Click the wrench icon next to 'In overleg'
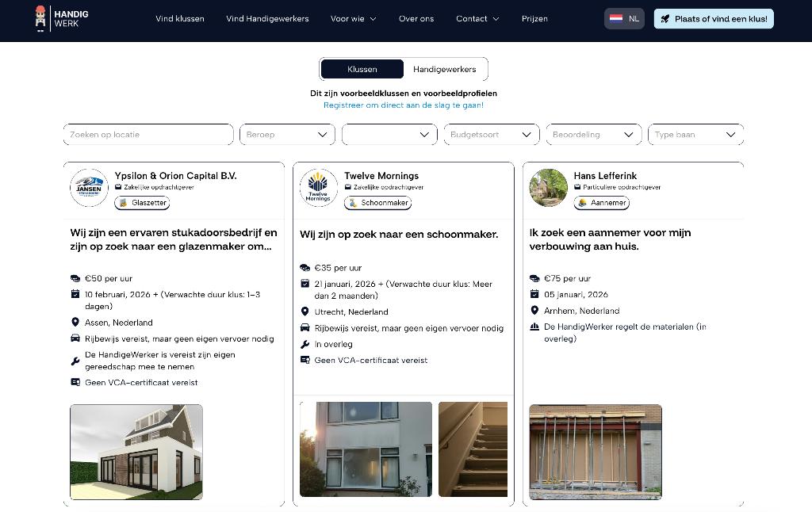The width and height of the screenshot is (812, 512). point(304,344)
